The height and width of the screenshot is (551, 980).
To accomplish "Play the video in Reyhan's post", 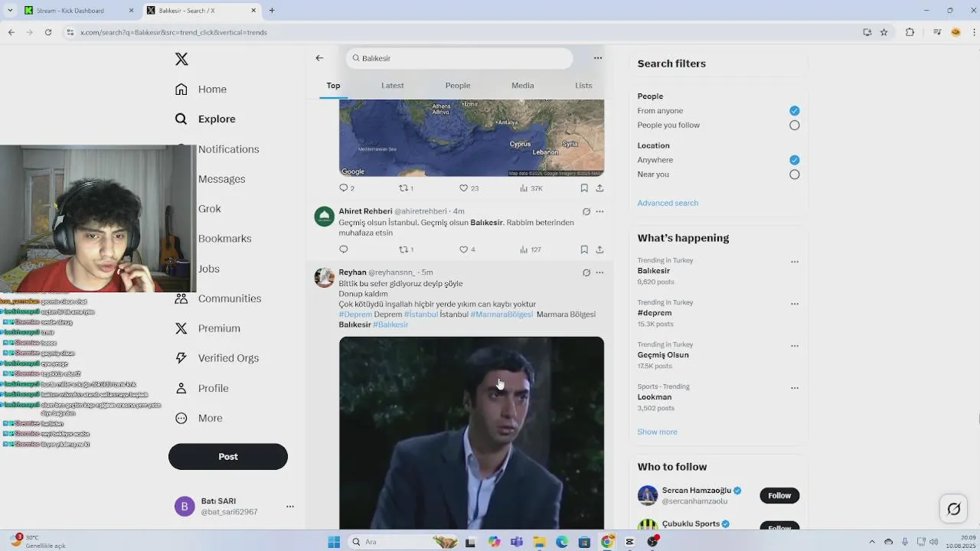I will (x=472, y=432).
